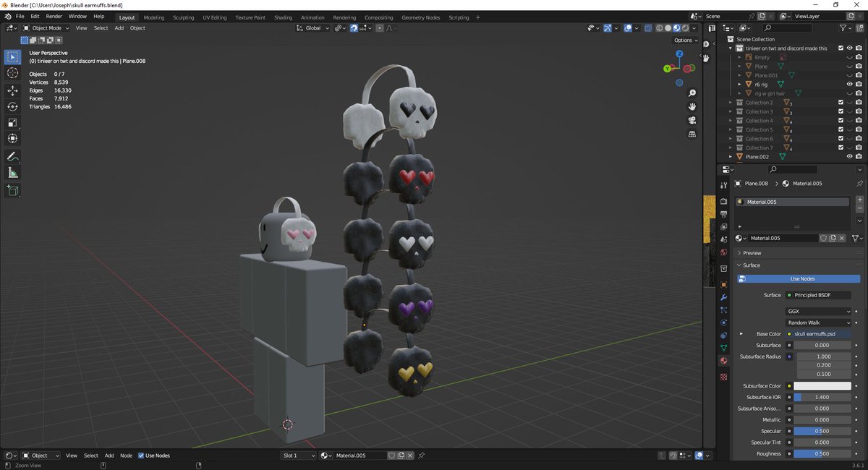The image size is (868, 470).
Task: Switch to the UV Editing workspace tab
Action: pyautogui.click(x=214, y=17)
